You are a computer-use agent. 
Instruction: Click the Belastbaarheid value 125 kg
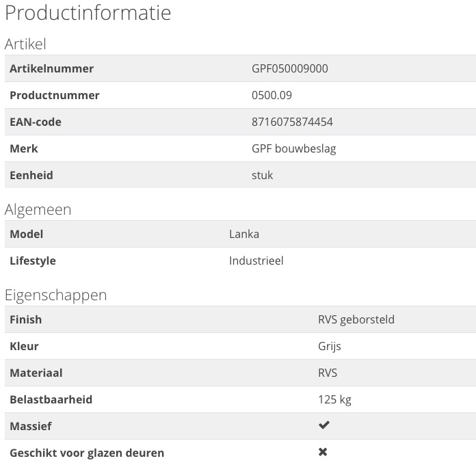point(334,400)
